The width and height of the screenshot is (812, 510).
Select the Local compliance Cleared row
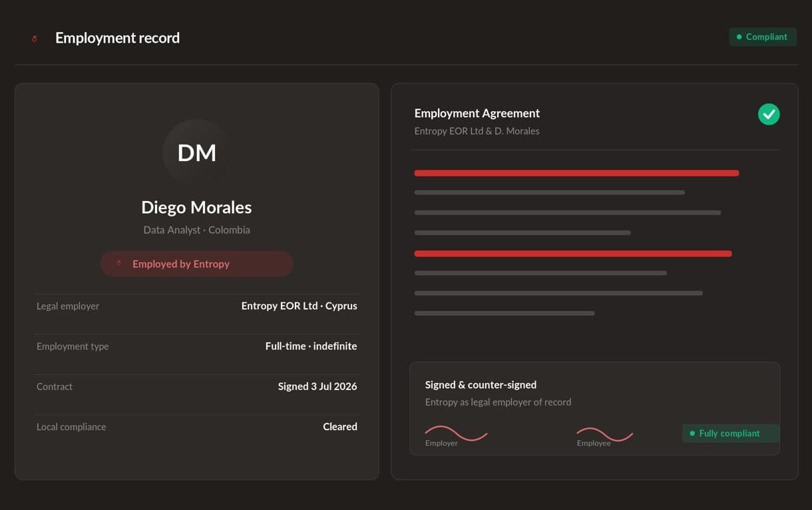[197, 427]
